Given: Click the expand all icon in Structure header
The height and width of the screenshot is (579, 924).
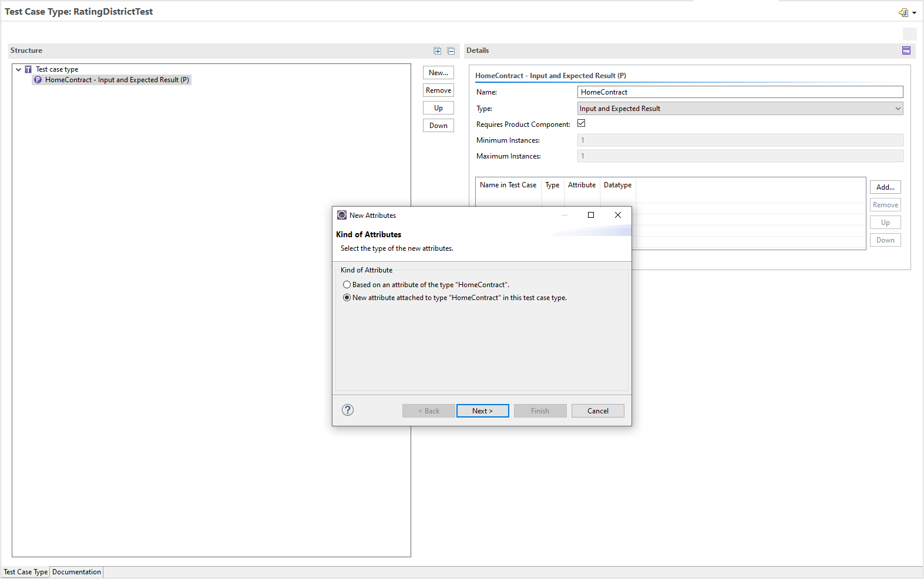Looking at the screenshot, I should (438, 51).
